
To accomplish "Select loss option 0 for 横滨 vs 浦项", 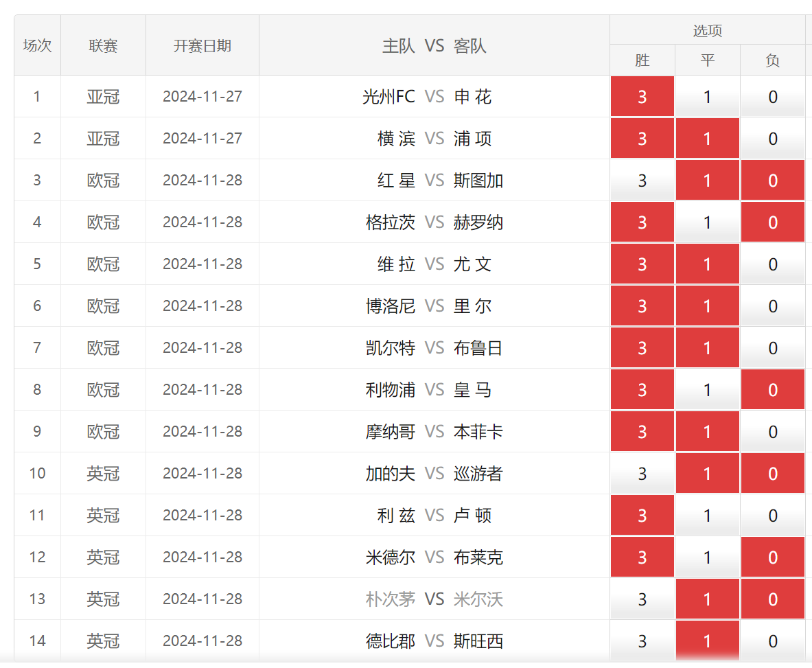I will [772, 139].
